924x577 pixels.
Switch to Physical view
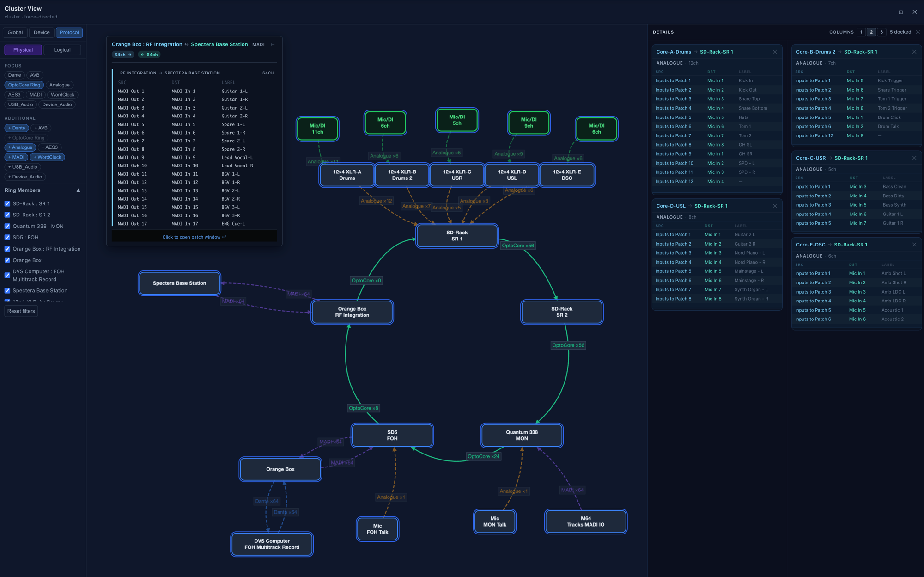(x=23, y=50)
